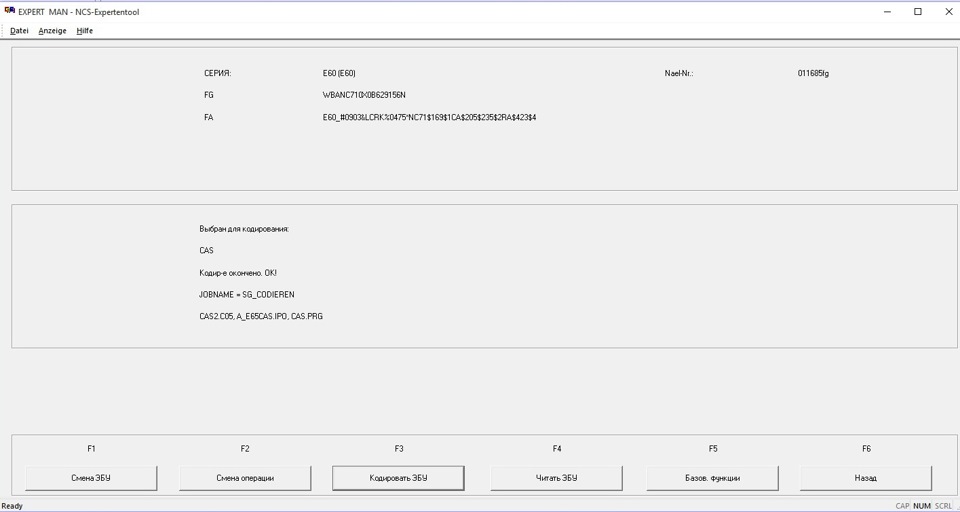The height and width of the screenshot is (512, 960).
Task: Click the Смена ЭБУ button
Action: click(x=91, y=478)
